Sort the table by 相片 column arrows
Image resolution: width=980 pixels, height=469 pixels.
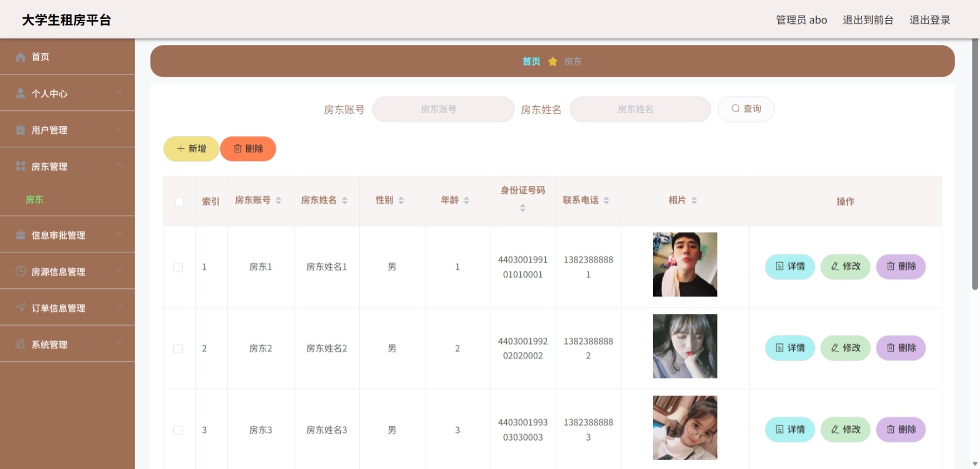click(694, 200)
